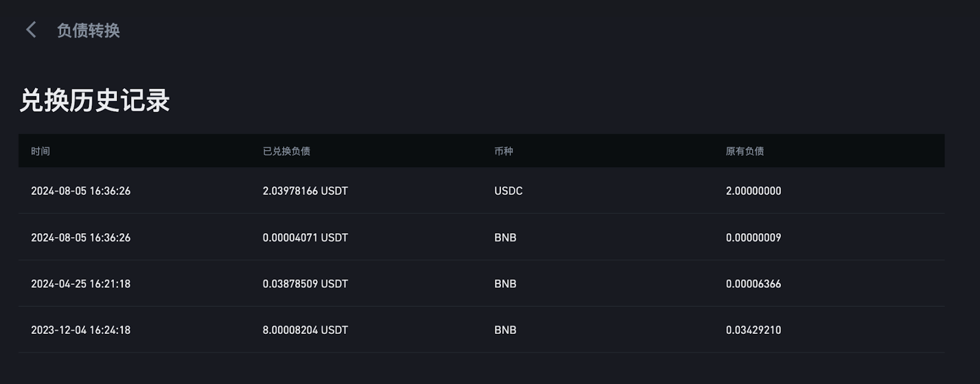
Task: Select the 0.03878509 USDT amount
Action: pyautogui.click(x=305, y=284)
